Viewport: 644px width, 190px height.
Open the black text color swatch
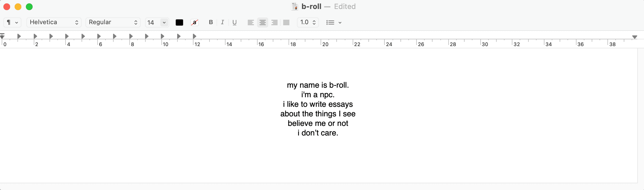click(179, 22)
